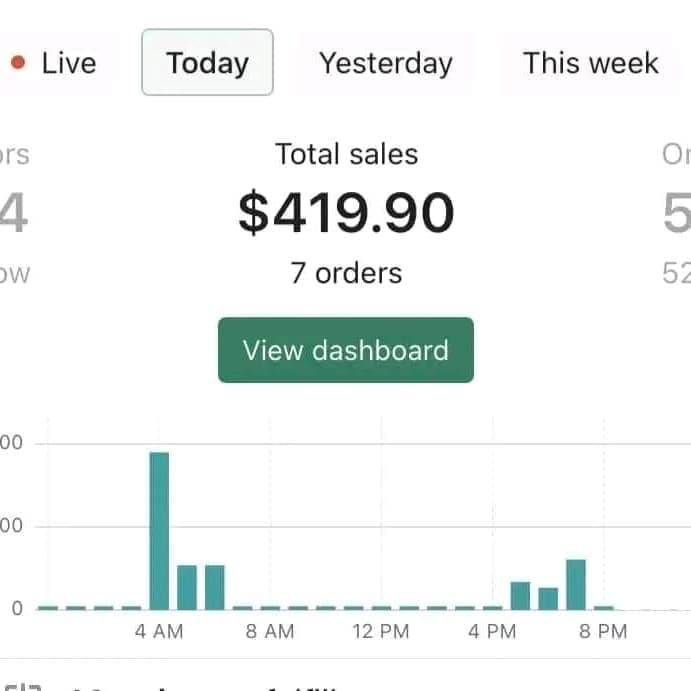Tap the first evening bar after 4 PM

(520, 595)
